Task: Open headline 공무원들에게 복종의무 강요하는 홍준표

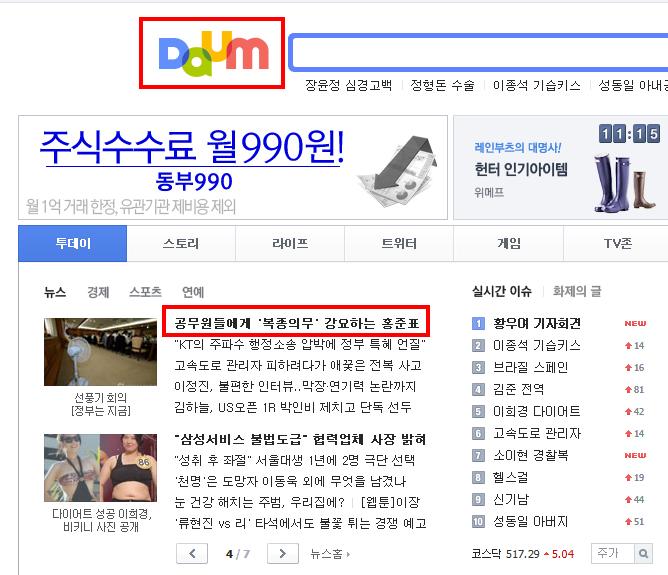Action: 297,323
